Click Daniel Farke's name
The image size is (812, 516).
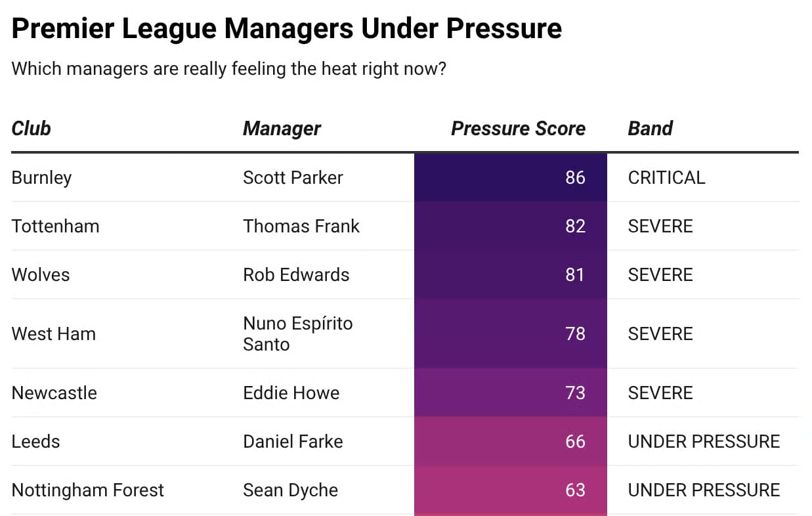tap(293, 441)
